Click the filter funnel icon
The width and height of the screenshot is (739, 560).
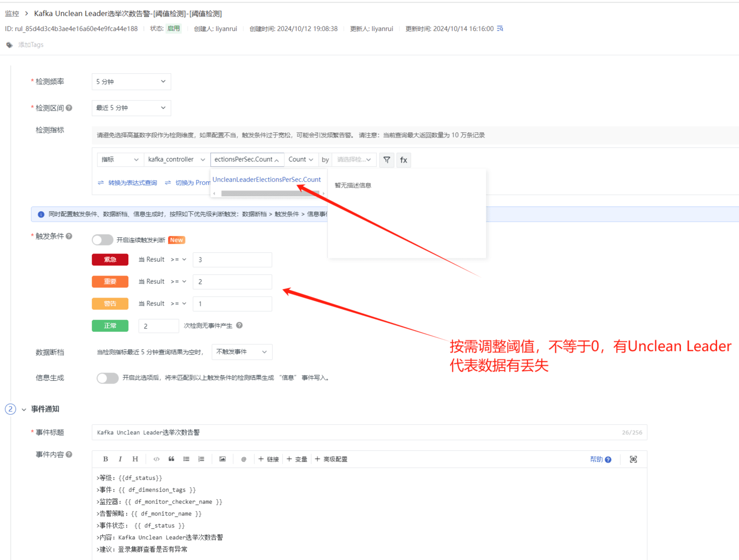tap(387, 160)
